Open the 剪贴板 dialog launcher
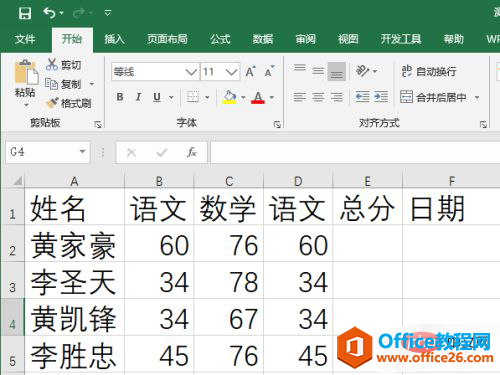This screenshot has width=500, height=375. point(98,125)
